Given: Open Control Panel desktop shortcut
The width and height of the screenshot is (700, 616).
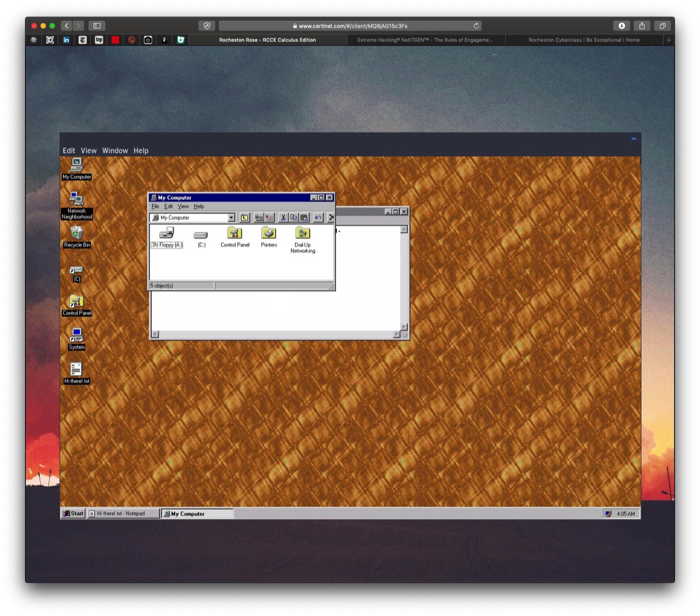Looking at the screenshot, I should [x=76, y=305].
